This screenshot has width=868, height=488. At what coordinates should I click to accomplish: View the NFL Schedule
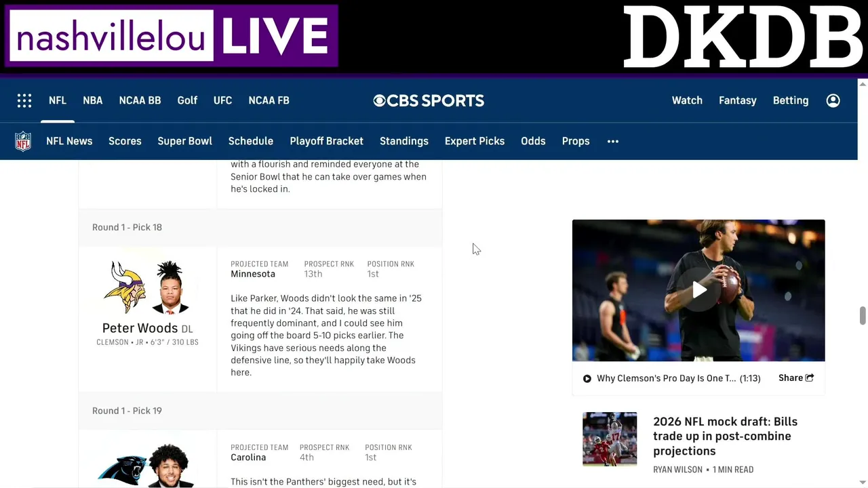tap(251, 141)
